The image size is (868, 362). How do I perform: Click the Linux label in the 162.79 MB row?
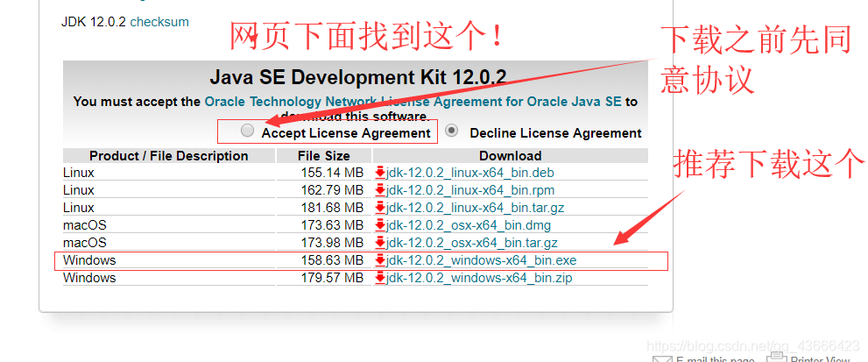click(x=79, y=190)
